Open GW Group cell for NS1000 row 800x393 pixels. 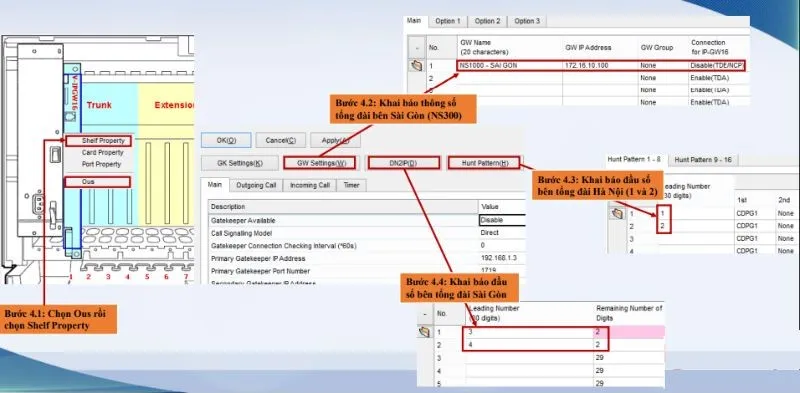[662, 66]
